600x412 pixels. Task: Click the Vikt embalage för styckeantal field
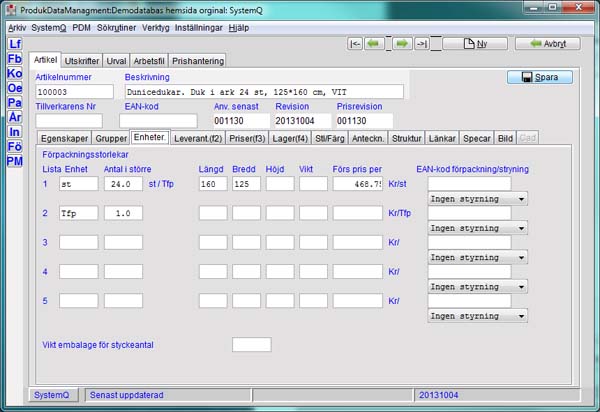click(252, 345)
